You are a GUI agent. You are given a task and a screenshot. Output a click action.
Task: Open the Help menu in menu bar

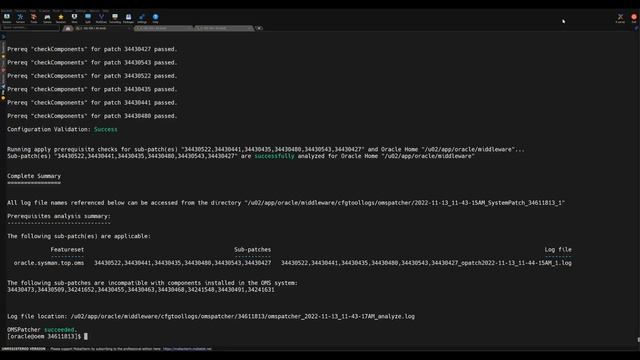click(106, 11)
